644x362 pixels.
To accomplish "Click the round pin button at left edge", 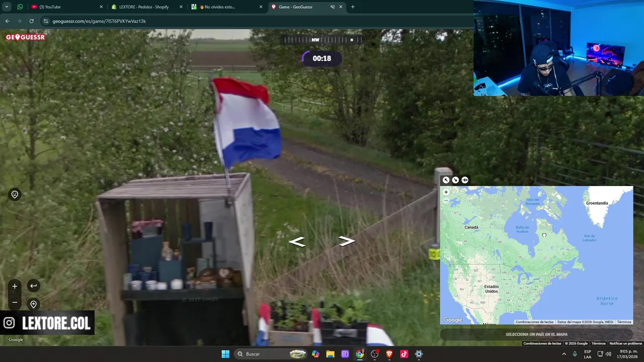I will 15,195.
